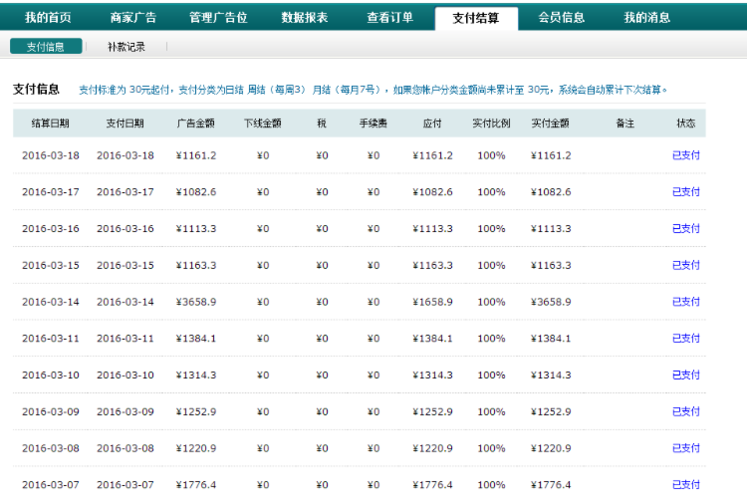Click 已支付 link for 2016-03-09

(x=686, y=412)
